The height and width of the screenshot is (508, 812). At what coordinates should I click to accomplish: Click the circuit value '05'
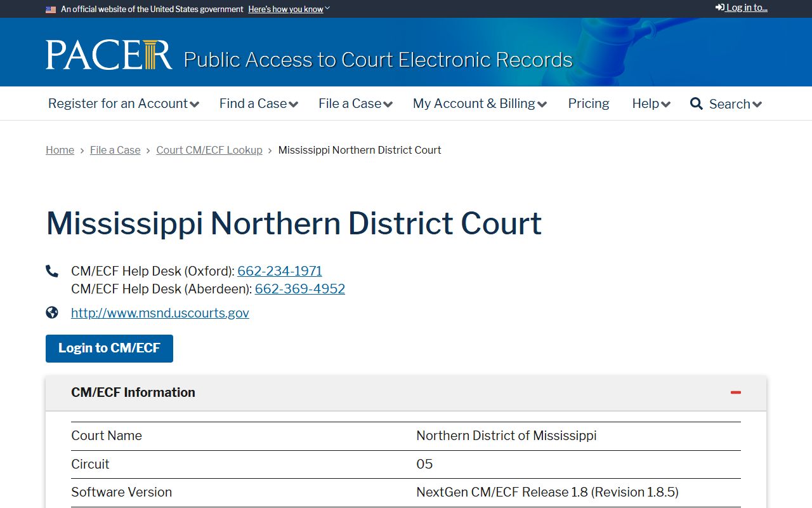pyautogui.click(x=424, y=464)
